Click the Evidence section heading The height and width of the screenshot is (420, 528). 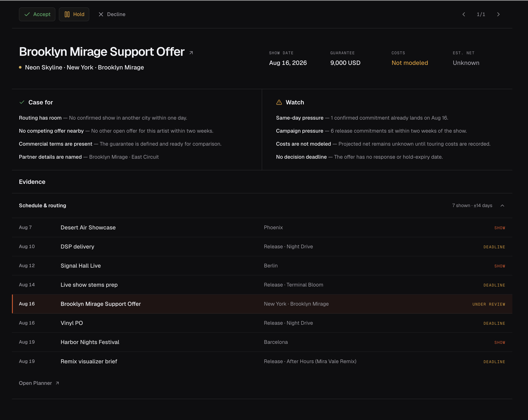(x=32, y=182)
